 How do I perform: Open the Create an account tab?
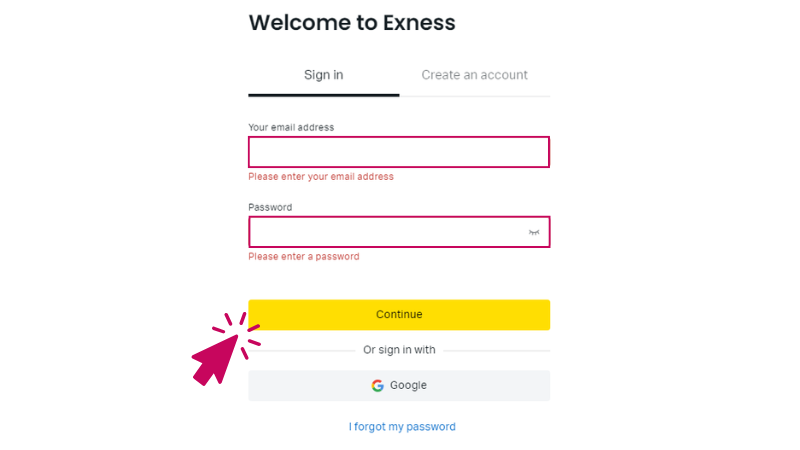coord(474,75)
